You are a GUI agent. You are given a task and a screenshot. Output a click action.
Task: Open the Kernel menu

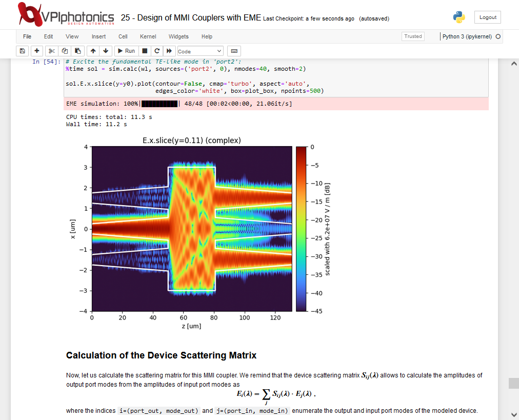click(x=148, y=36)
